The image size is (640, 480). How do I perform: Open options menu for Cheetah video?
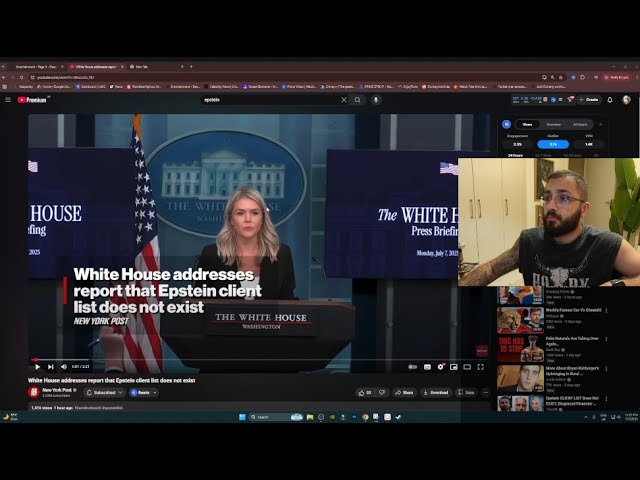tap(606, 311)
